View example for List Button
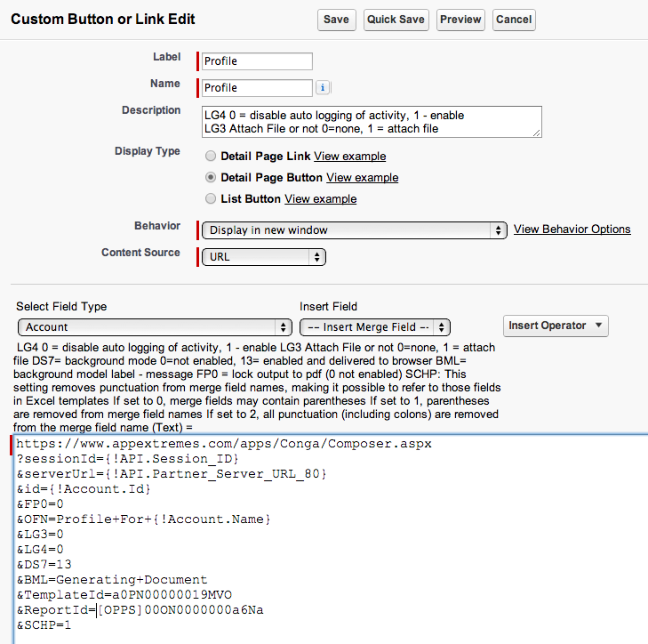 tap(320, 199)
